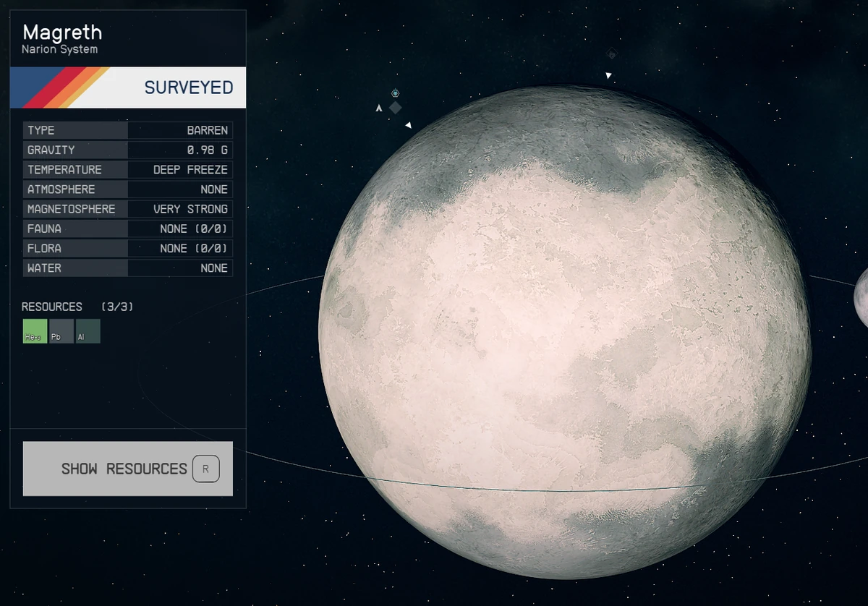Select the green He-3 resource icon
868x606 pixels.
tap(34, 331)
